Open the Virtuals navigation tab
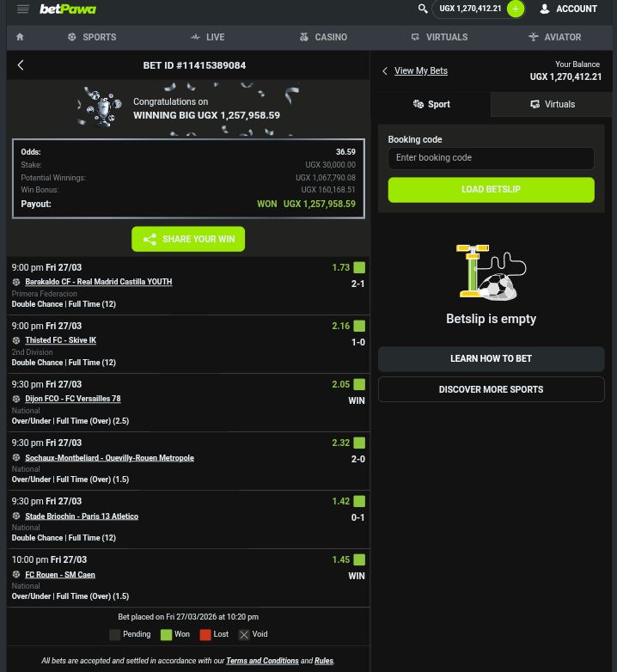617x672 pixels. coord(439,37)
